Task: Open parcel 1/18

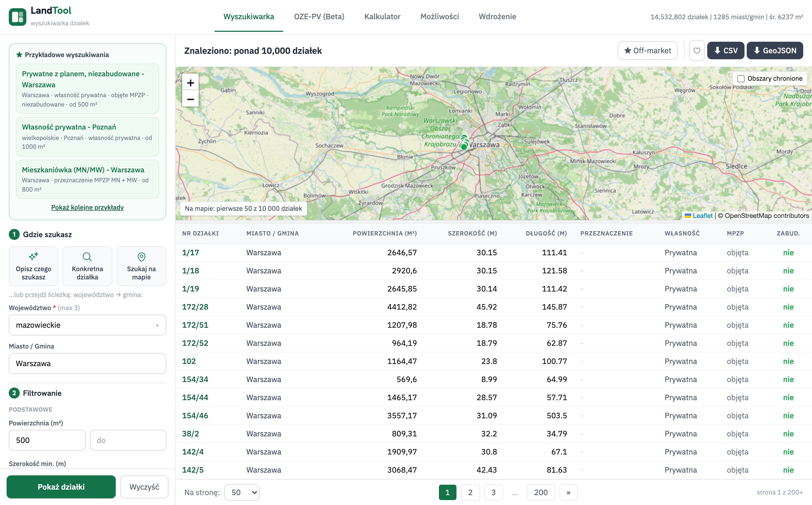Action: point(191,271)
